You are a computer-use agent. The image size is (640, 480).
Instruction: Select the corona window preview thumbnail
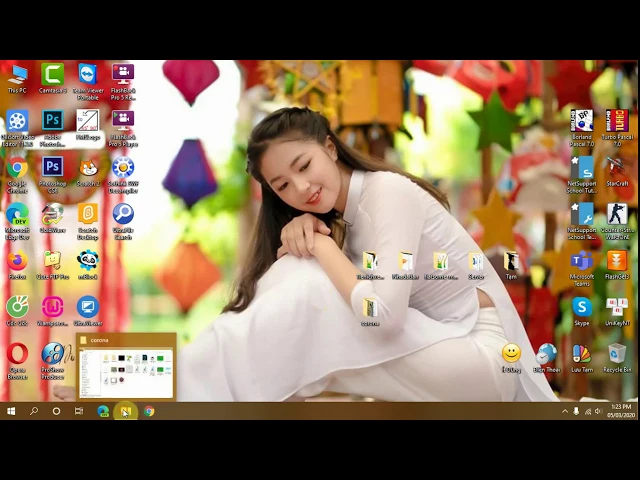pos(126,372)
